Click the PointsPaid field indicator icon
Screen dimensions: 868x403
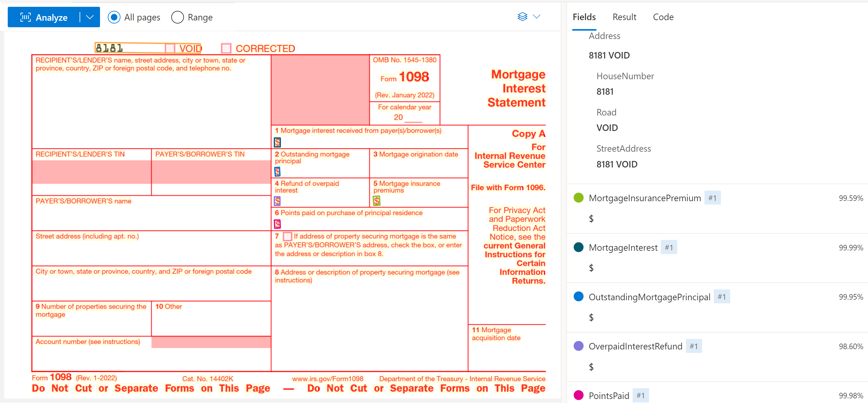[x=580, y=395]
